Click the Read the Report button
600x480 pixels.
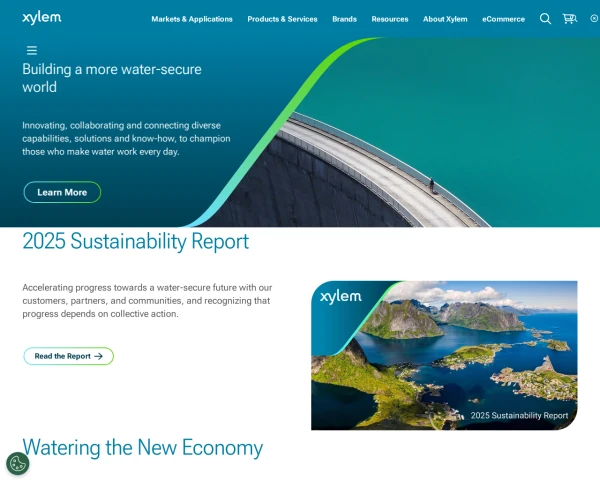(68, 356)
